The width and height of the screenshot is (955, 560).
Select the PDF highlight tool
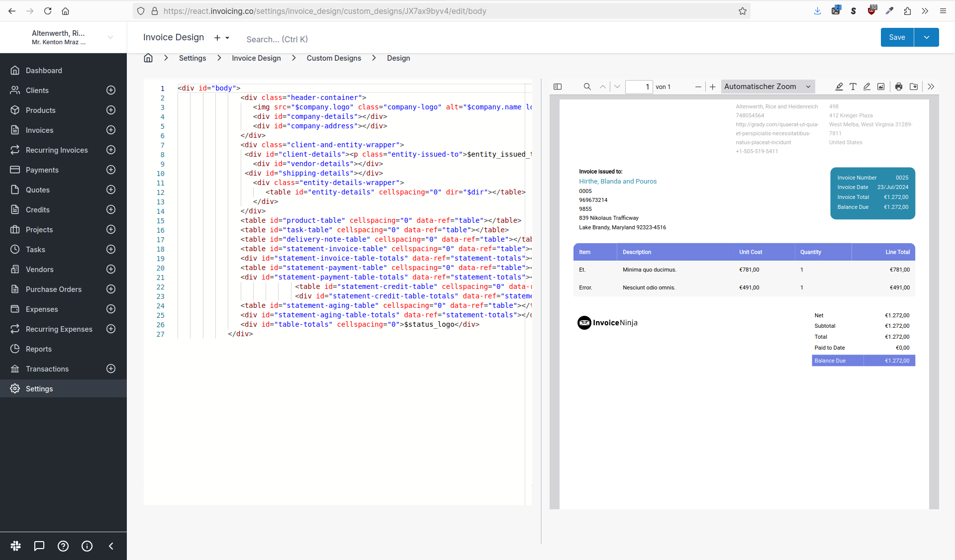(x=839, y=87)
